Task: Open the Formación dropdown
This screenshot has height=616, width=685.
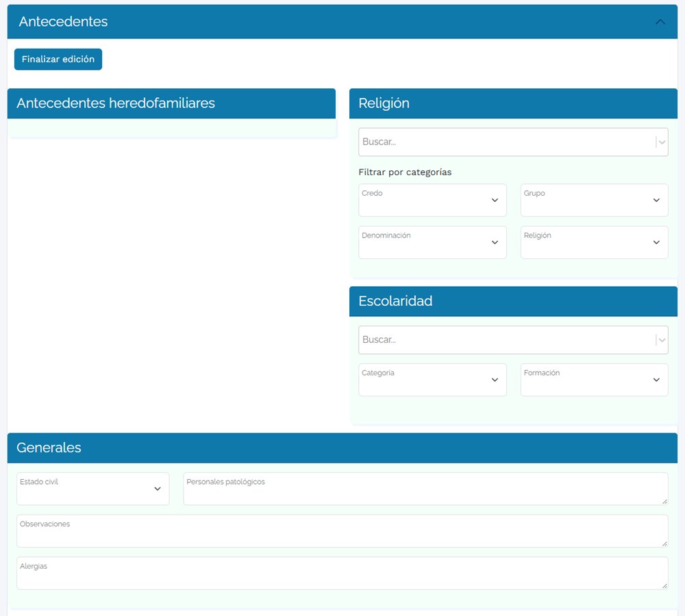Action: (594, 380)
